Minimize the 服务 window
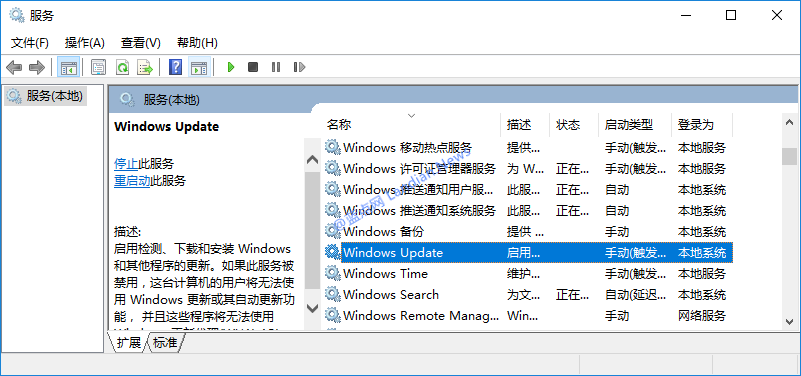 coord(686,15)
